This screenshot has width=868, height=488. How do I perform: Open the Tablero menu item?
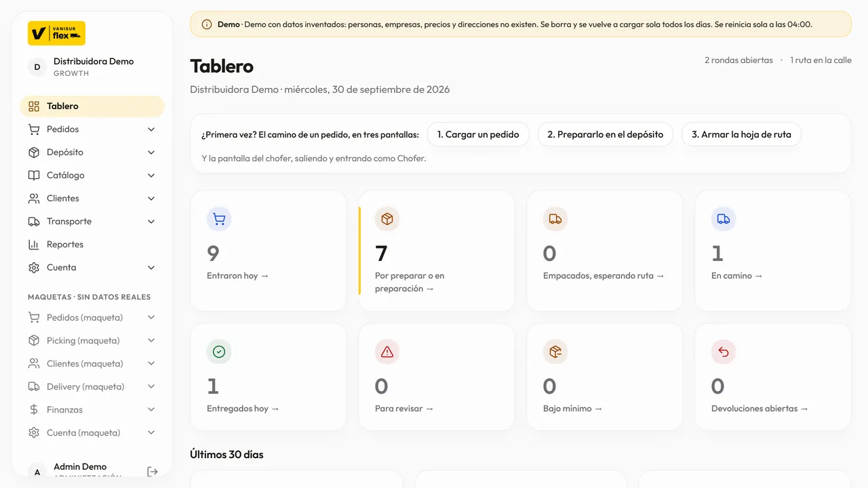92,106
